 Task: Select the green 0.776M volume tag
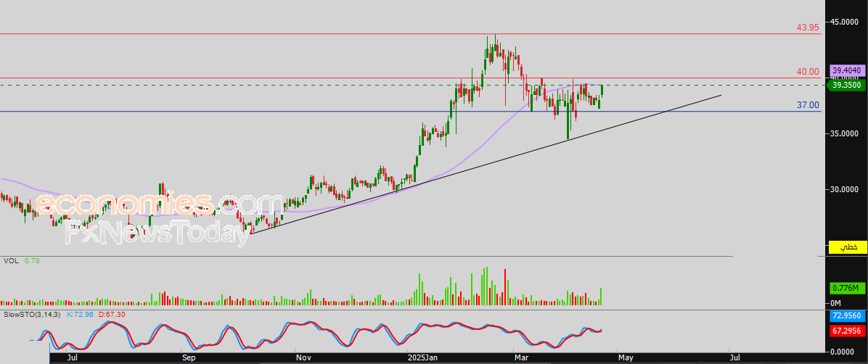(x=846, y=288)
